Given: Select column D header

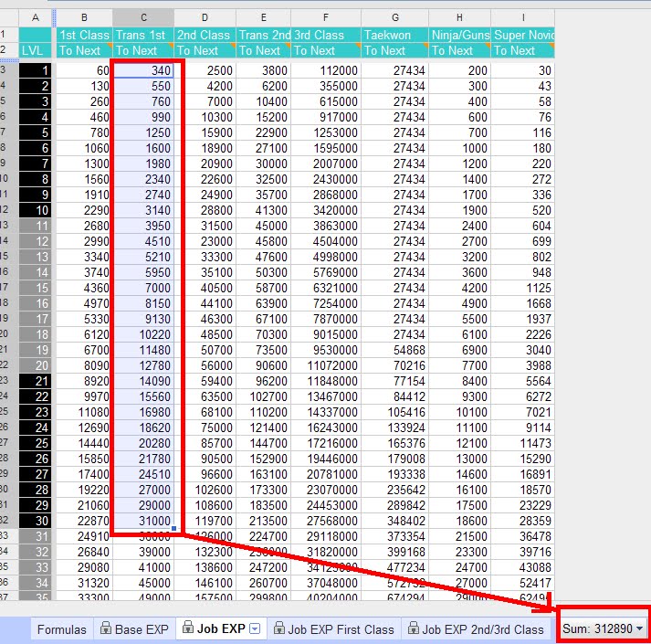Looking at the screenshot, I should point(205,18).
